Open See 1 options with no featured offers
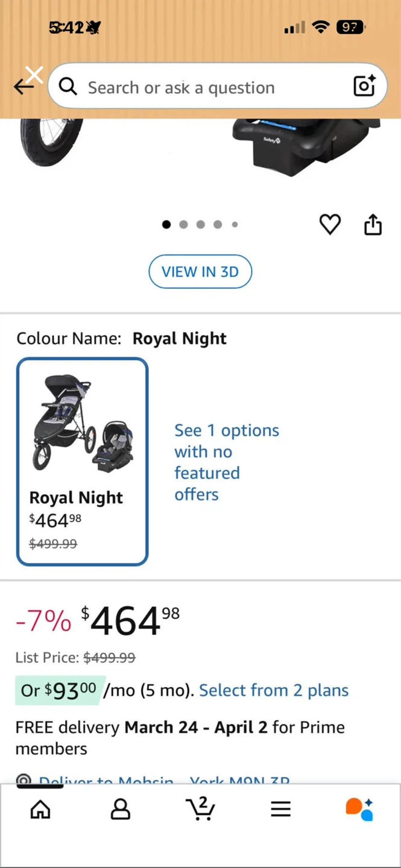 coord(227,462)
